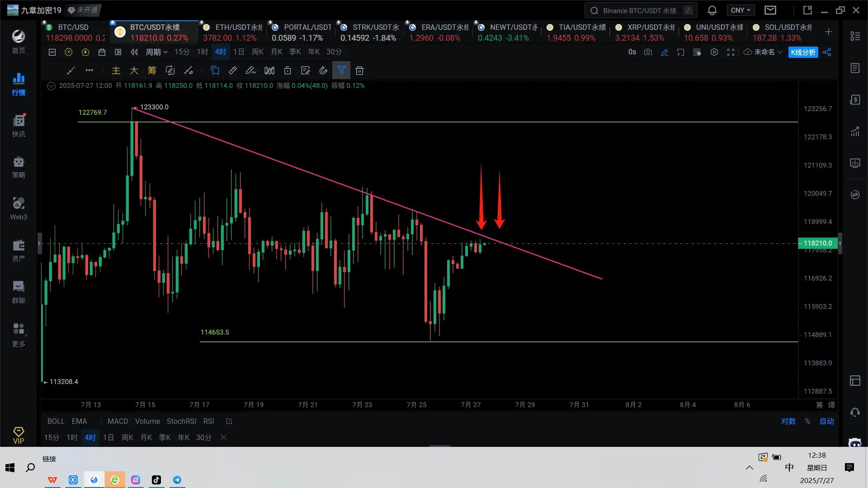Open the VIP diamond icon
Screen dimensions: 868x488
19,435
